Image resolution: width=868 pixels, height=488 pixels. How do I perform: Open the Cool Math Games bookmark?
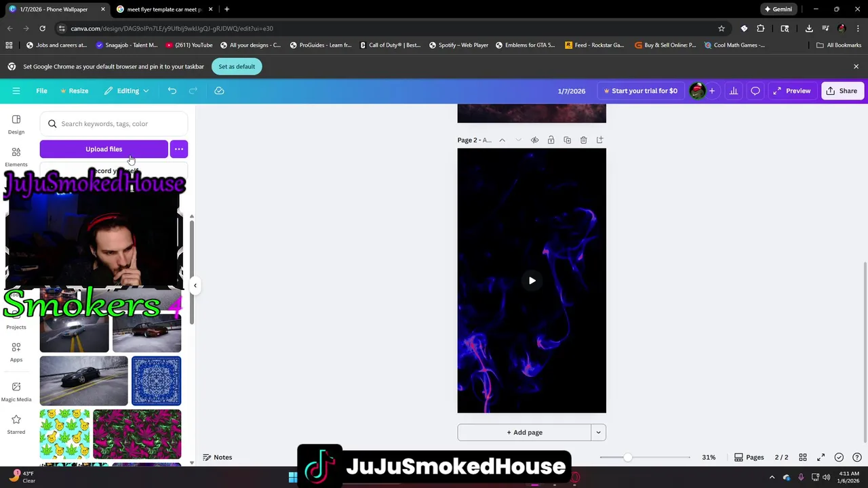(734, 45)
